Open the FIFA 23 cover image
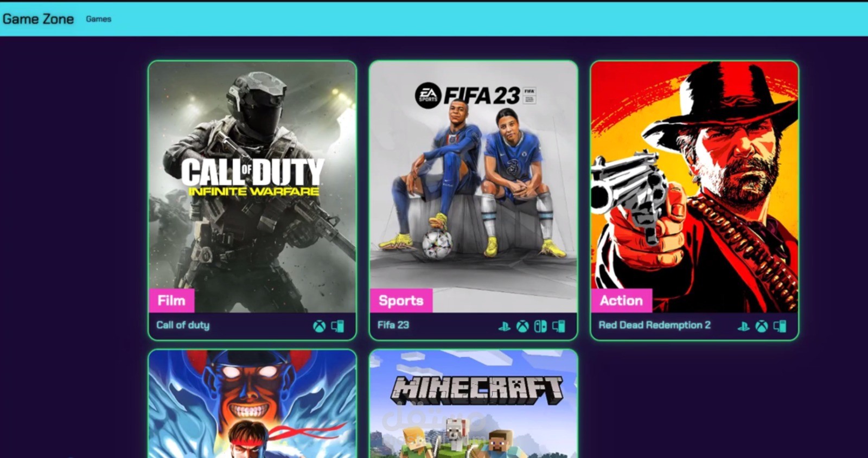The height and width of the screenshot is (458, 868). [473, 187]
